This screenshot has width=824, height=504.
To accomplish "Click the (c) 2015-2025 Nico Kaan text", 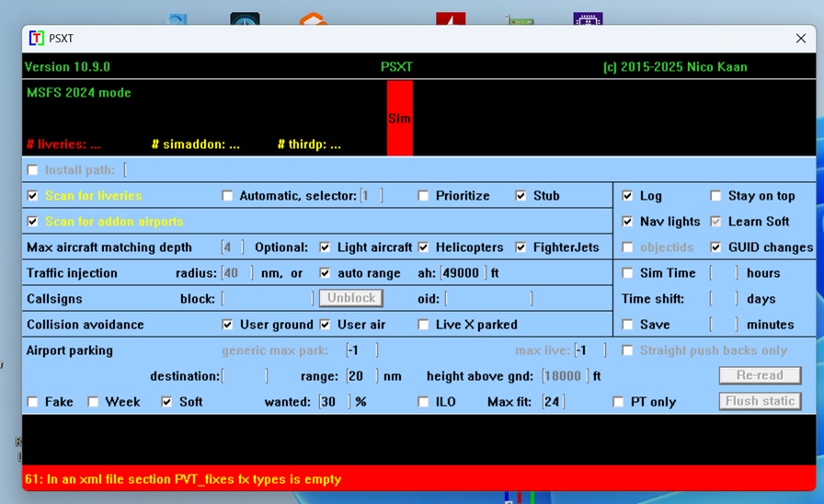I will (x=675, y=67).
